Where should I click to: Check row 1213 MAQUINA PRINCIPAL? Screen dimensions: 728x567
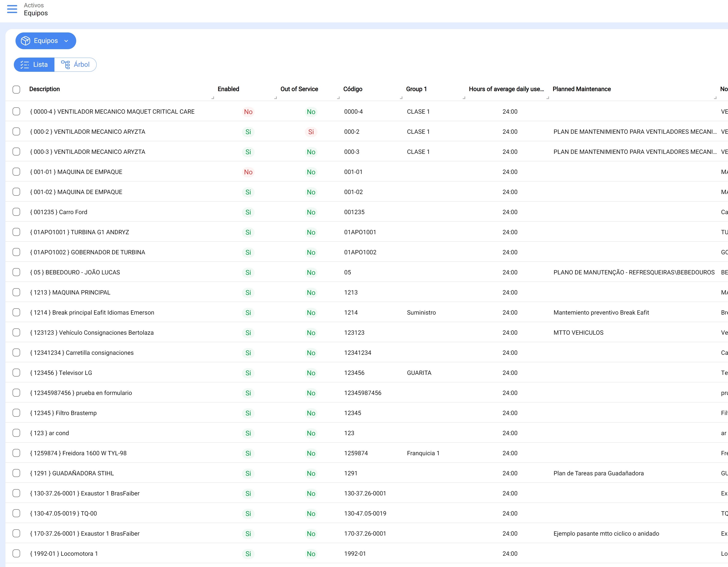(16, 292)
